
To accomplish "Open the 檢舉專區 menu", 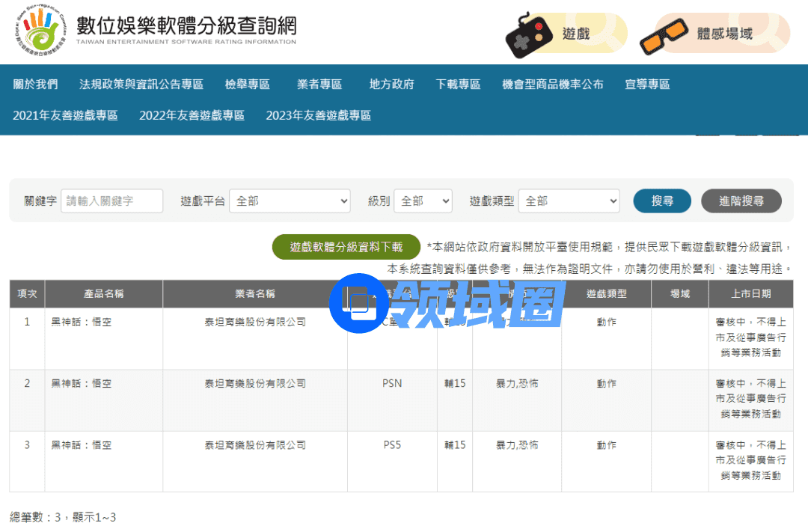I will tap(247, 85).
